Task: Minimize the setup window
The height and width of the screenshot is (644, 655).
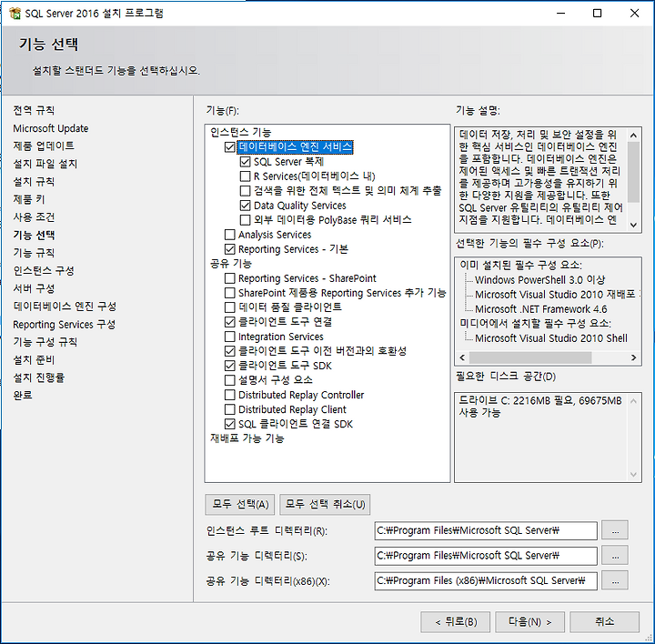Action: 561,14
